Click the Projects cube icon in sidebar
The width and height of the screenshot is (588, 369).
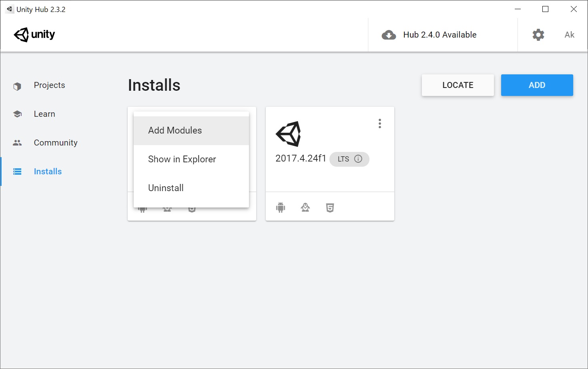(x=17, y=86)
